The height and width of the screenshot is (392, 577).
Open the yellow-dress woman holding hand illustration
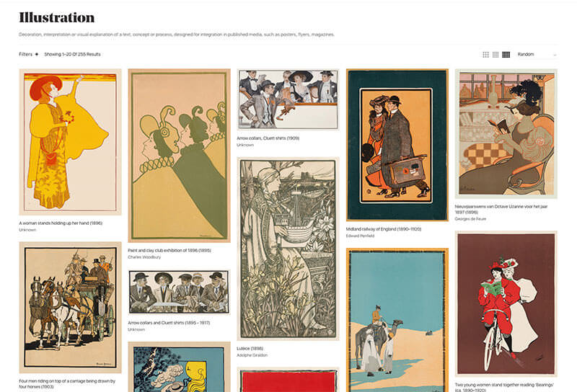pos(70,141)
